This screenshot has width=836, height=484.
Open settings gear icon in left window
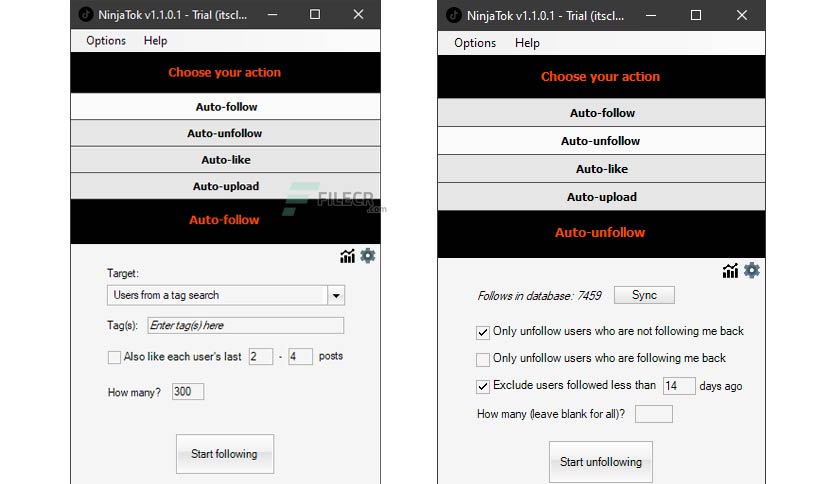point(368,256)
